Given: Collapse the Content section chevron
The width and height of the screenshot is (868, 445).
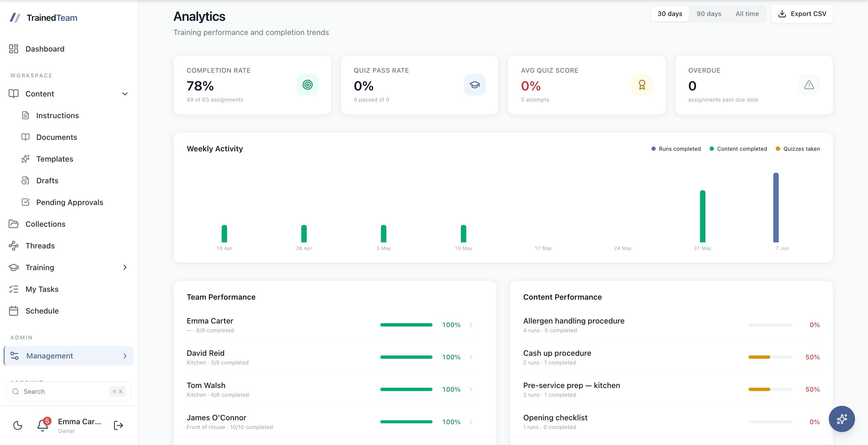Looking at the screenshot, I should (x=125, y=94).
